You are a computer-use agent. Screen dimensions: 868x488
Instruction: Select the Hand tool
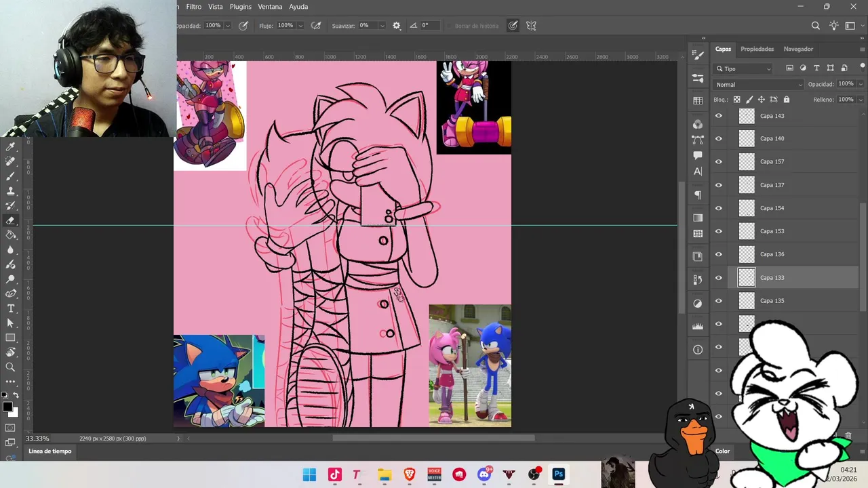point(11,352)
